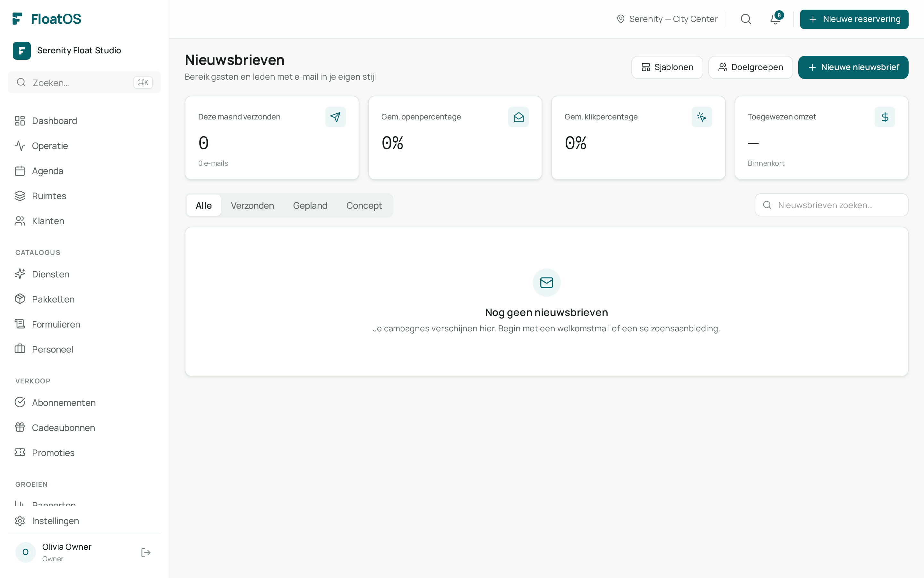Open the Serenity — City Center location selector

click(667, 19)
